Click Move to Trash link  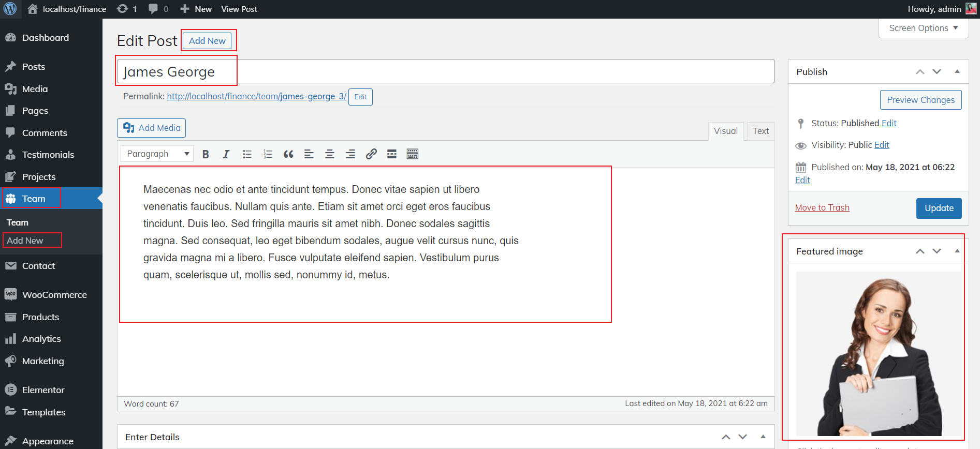(822, 207)
